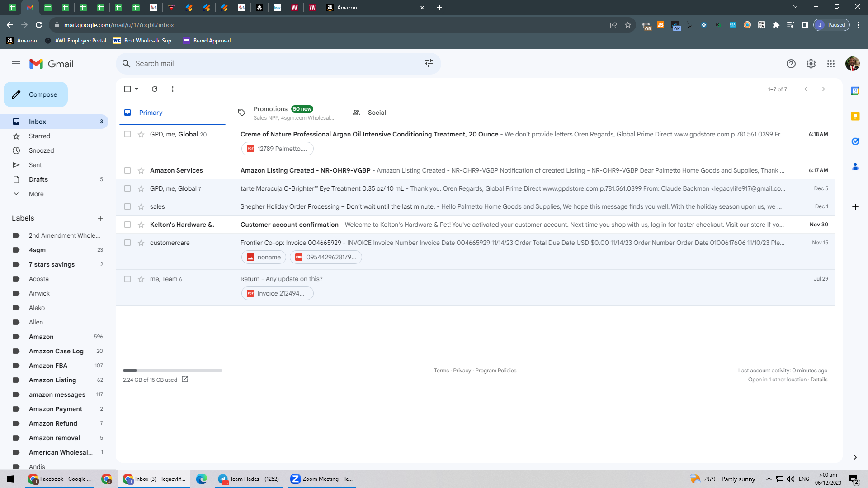This screenshot has width=868, height=488.
Task: Open Google account profile picture
Action: [x=853, y=64]
